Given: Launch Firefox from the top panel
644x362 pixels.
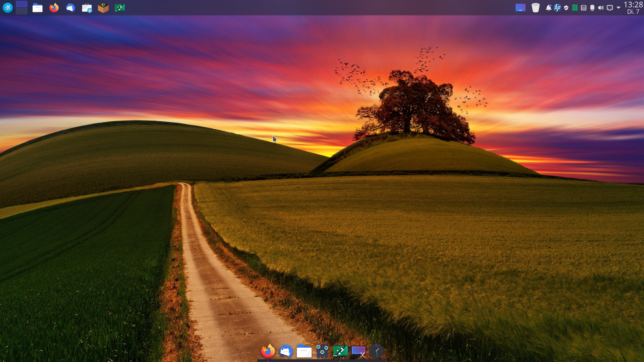Looking at the screenshot, I should click(54, 8).
